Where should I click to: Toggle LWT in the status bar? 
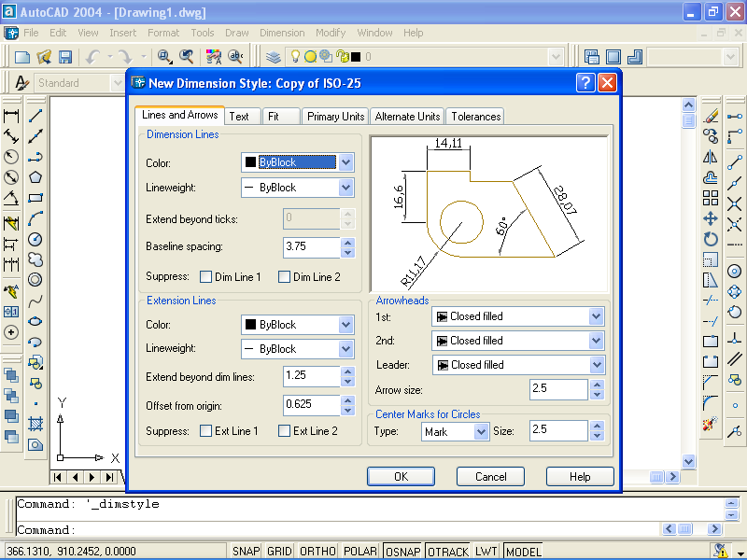(486, 552)
